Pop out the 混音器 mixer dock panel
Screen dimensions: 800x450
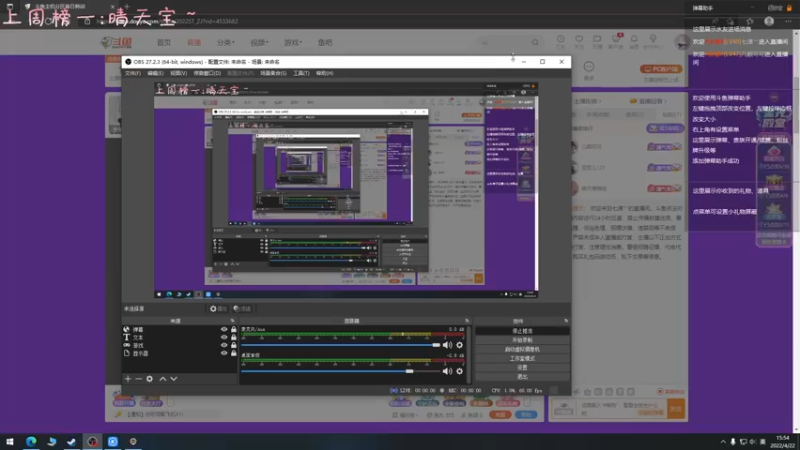click(x=467, y=321)
